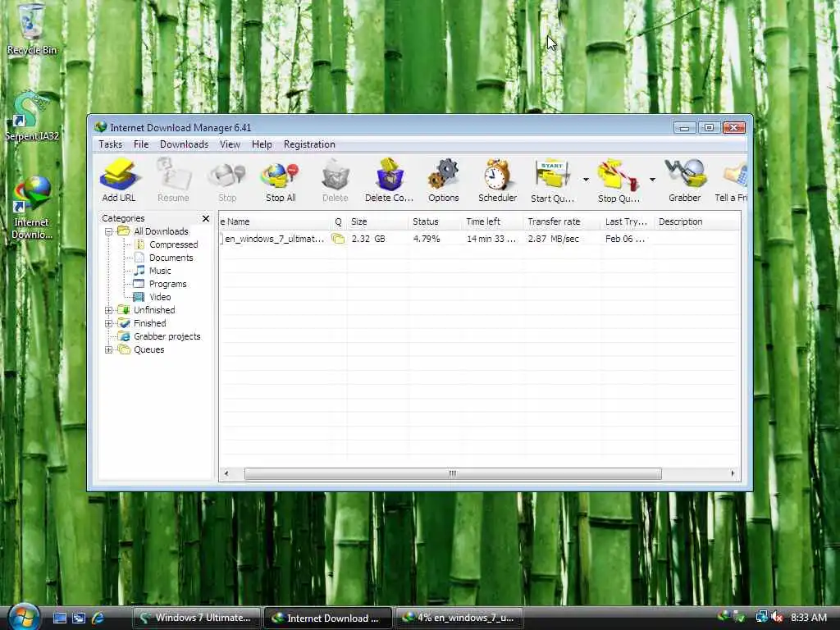
Task: Open the Tasks menu
Action: (x=111, y=144)
